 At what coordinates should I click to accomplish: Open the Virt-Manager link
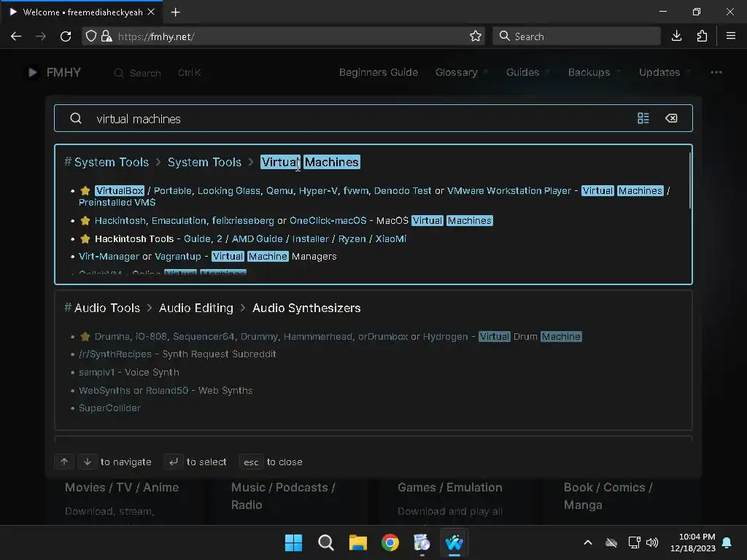click(109, 256)
